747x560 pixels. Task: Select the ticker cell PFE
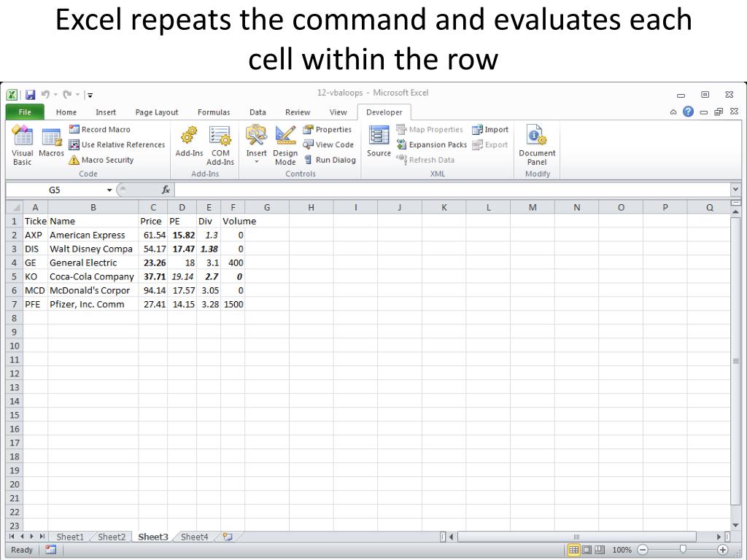point(35,304)
